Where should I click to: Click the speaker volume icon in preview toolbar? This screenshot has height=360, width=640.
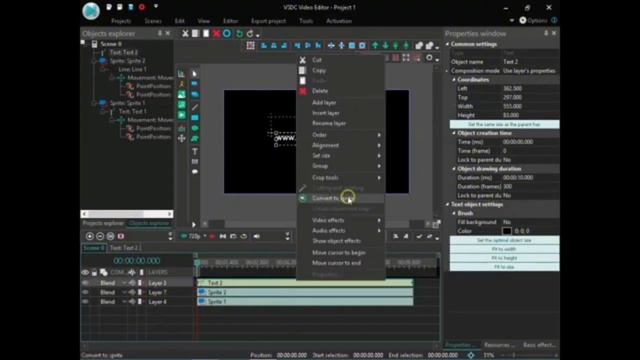pos(256,236)
